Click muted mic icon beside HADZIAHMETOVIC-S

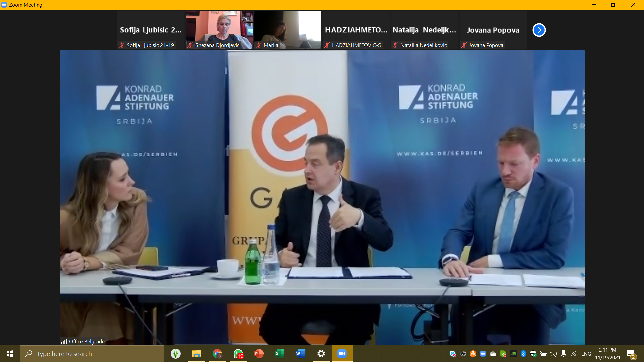pos(327,45)
